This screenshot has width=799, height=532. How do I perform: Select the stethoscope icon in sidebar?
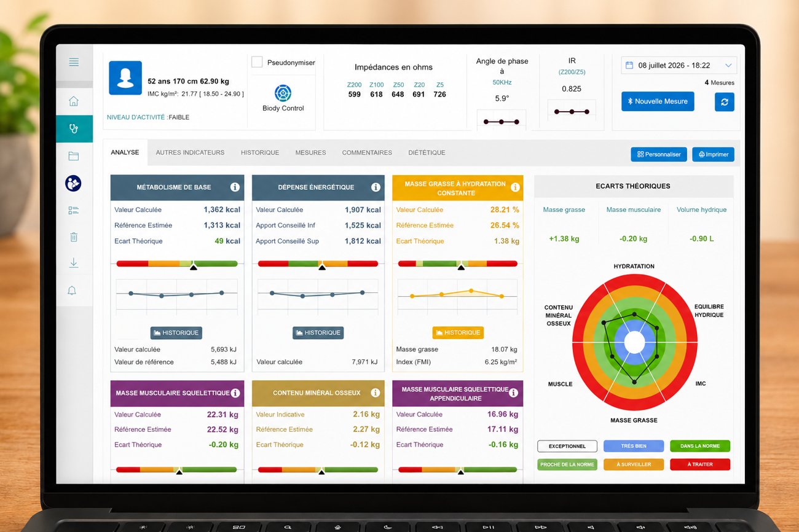tap(74, 129)
